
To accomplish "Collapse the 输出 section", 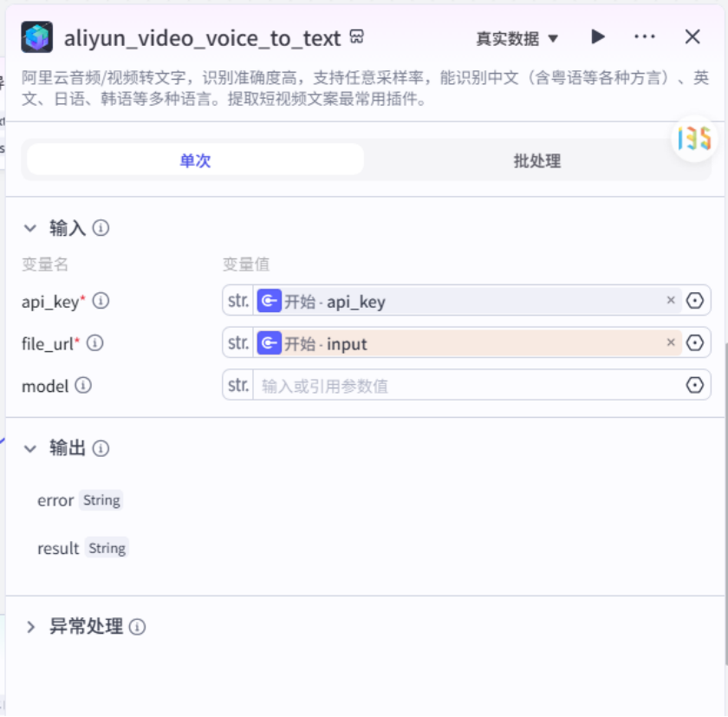I will [30, 448].
